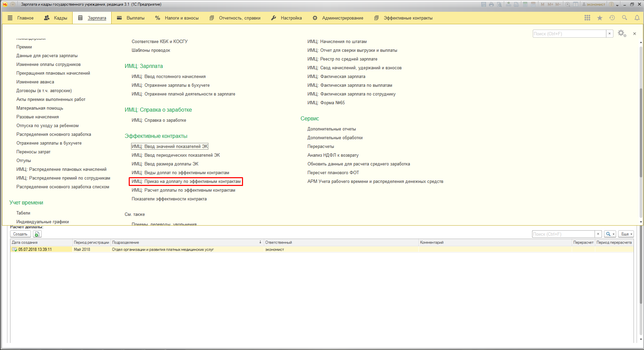Open ИМЦ: Приказ на доплату по эффективным контрактам
The height and width of the screenshot is (350, 644).
tap(186, 182)
